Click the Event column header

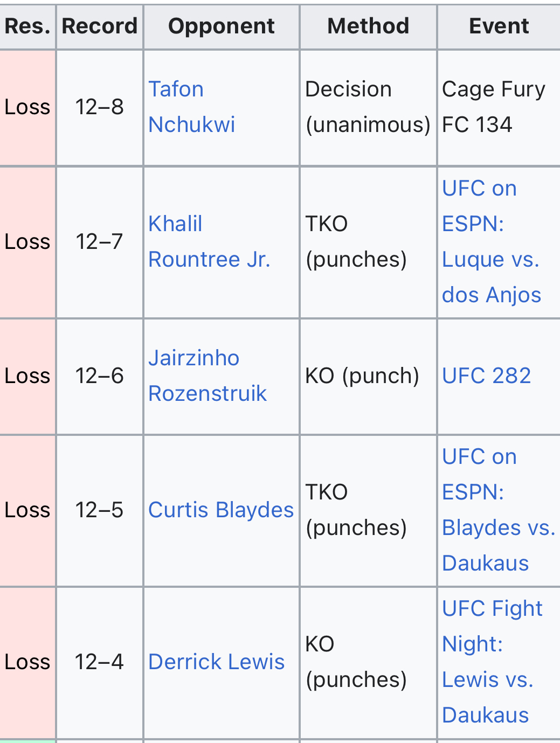[x=499, y=26]
